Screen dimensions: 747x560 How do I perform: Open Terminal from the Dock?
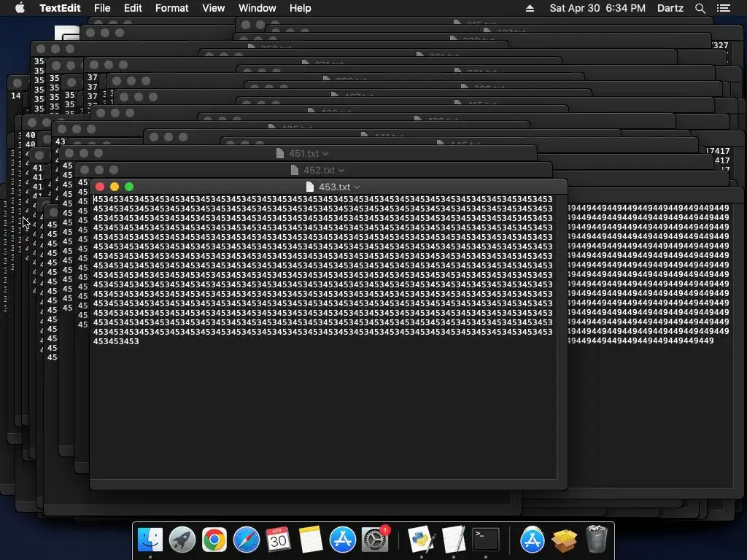[x=485, y=540]
